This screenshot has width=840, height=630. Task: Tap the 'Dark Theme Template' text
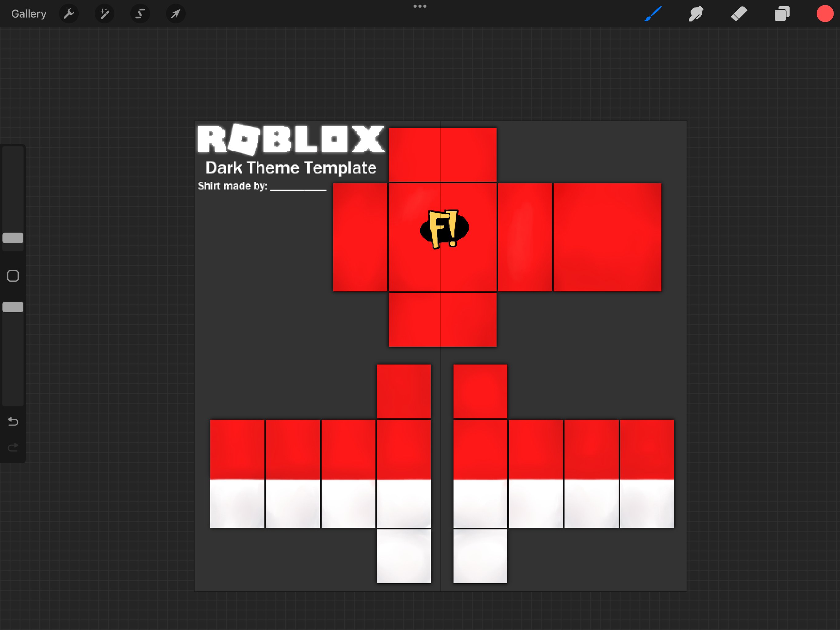tap(291, 168)
